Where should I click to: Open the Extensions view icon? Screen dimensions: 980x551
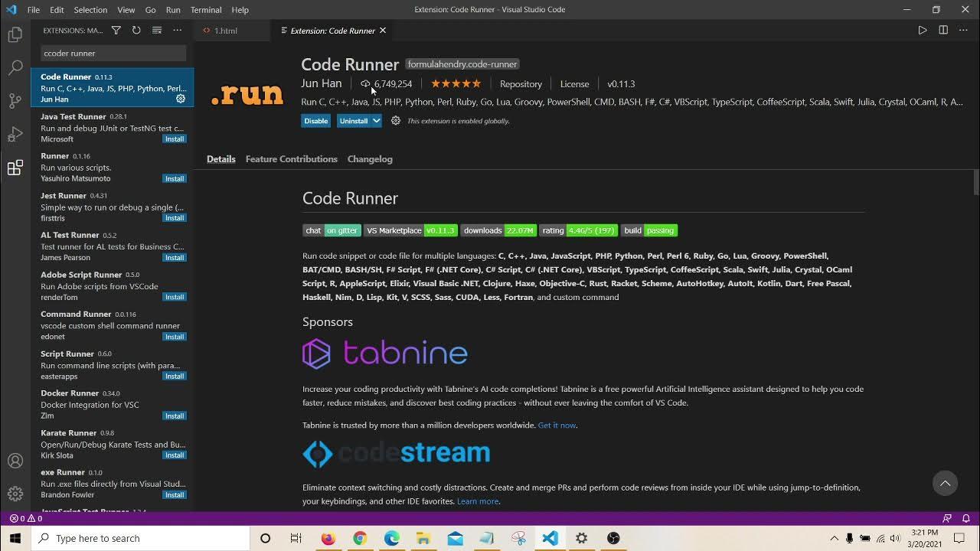(x=15, y=168)
